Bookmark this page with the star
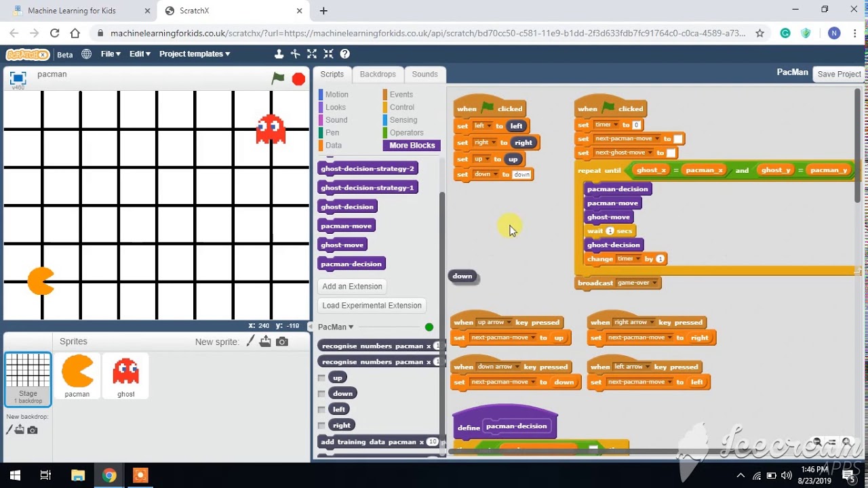This screenshot has height=488, width=868. pos(760,33)
